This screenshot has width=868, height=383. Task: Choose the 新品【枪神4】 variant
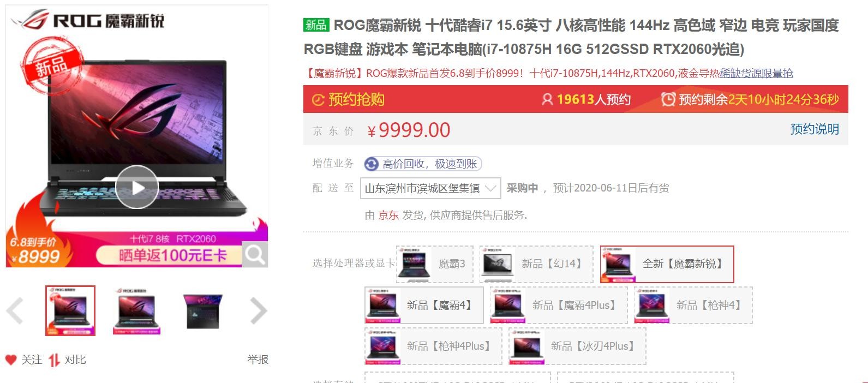tap(693, 305)
